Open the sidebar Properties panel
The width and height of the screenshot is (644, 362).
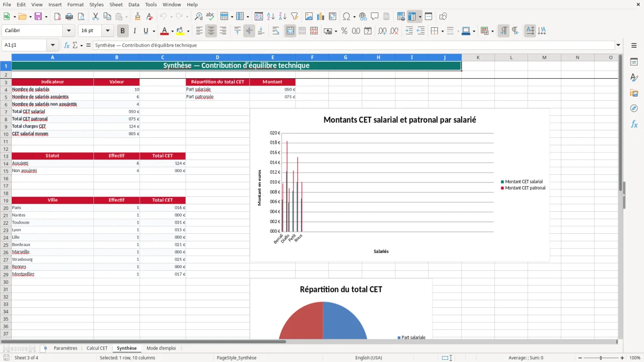point(634,62)
